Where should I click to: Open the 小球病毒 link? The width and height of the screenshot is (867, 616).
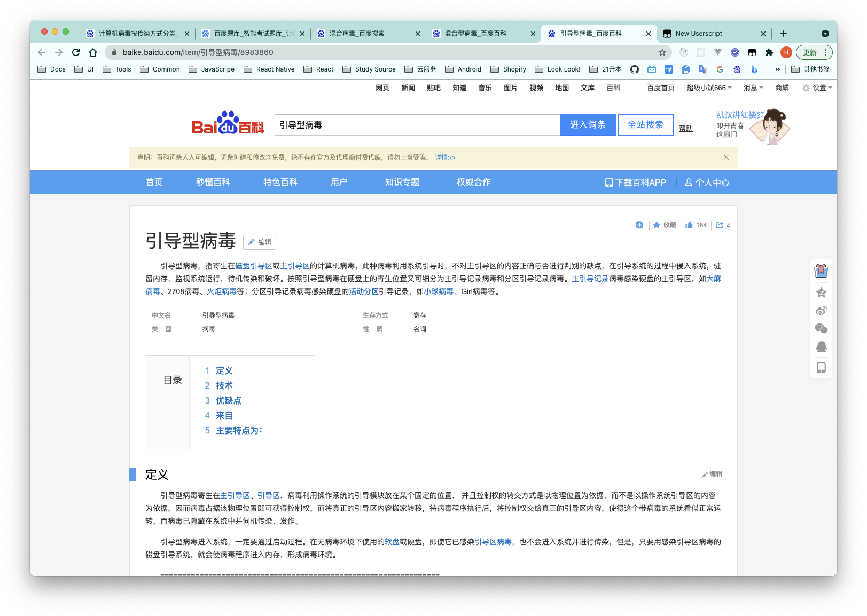tap(439, 291)
